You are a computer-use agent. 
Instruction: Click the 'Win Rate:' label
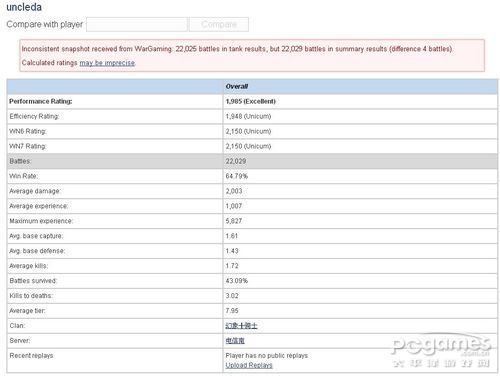pos(24,176)
